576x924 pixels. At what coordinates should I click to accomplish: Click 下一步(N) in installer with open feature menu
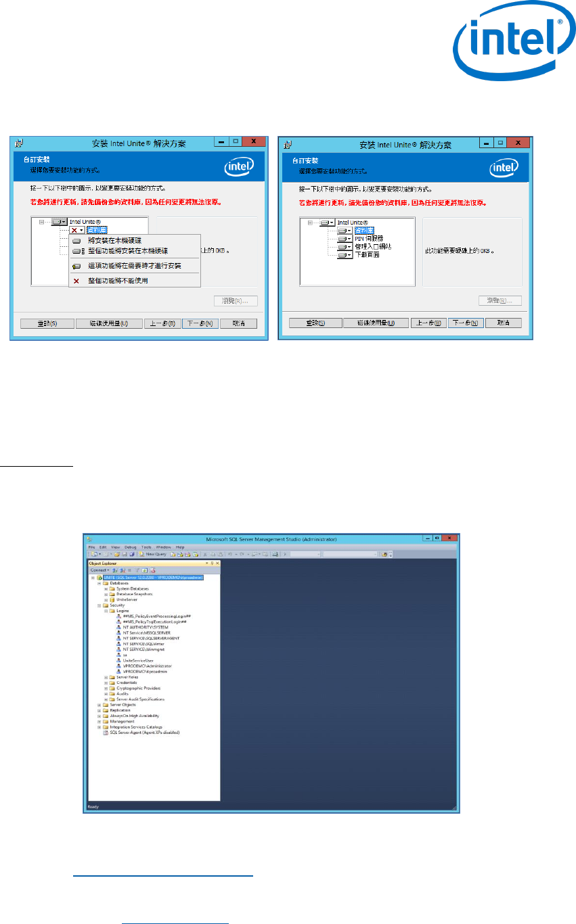[x=200, y=323]
